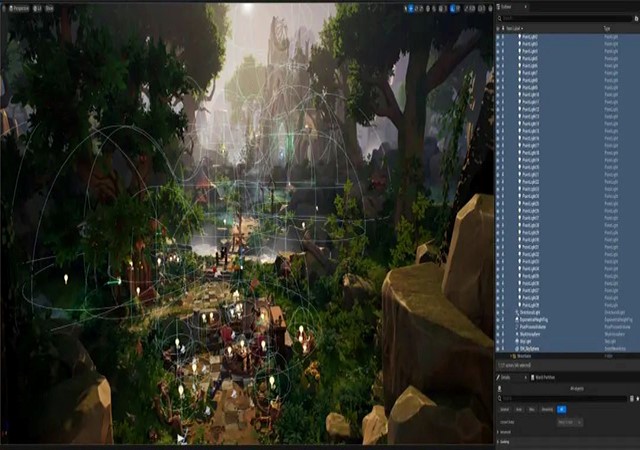Filter Details by Actor category
Image resolution: width=640 pixels, height=450 pixels.
[x=518, y=410]
